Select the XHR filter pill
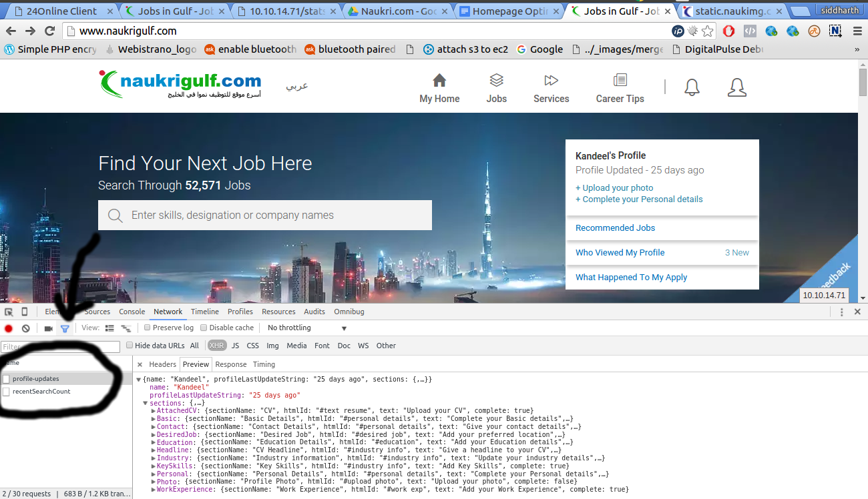868x499 pixels. click(216, 346)
